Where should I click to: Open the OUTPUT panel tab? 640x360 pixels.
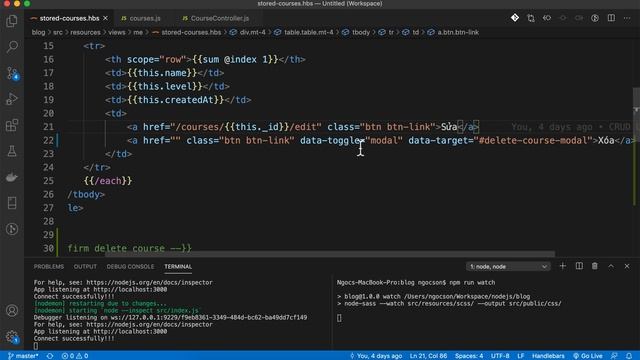85,267
